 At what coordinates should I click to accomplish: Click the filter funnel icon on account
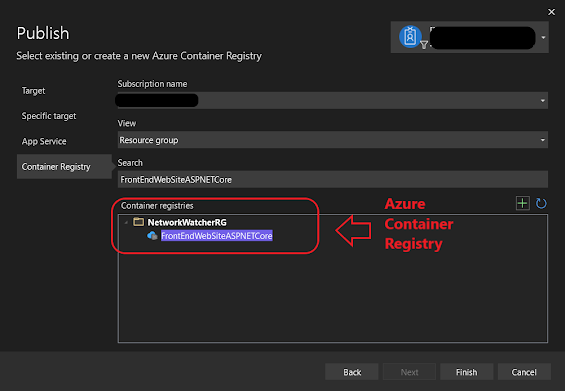pos(424,45)
